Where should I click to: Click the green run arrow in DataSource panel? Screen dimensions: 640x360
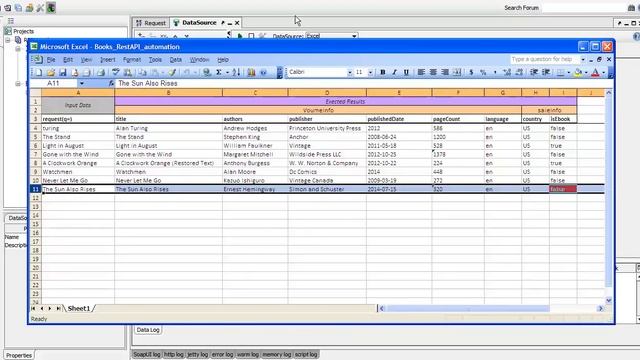pos(240,36)
